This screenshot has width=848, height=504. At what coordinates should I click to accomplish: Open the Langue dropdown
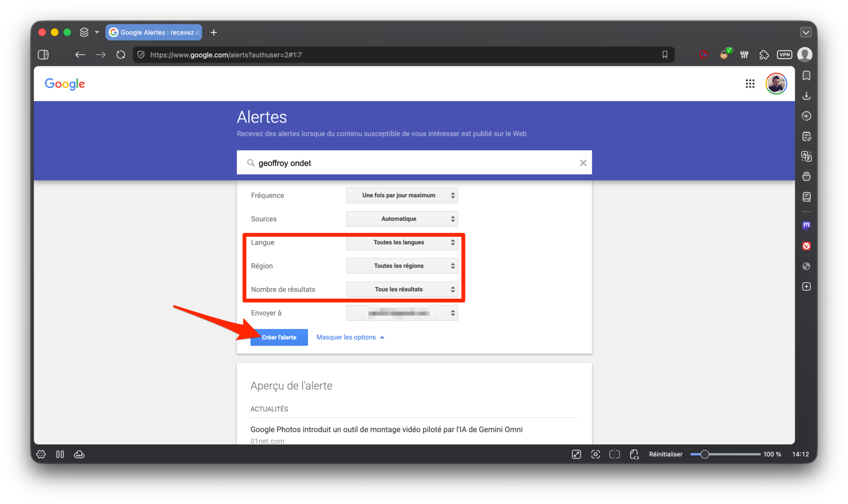click(x=402, y=243)
